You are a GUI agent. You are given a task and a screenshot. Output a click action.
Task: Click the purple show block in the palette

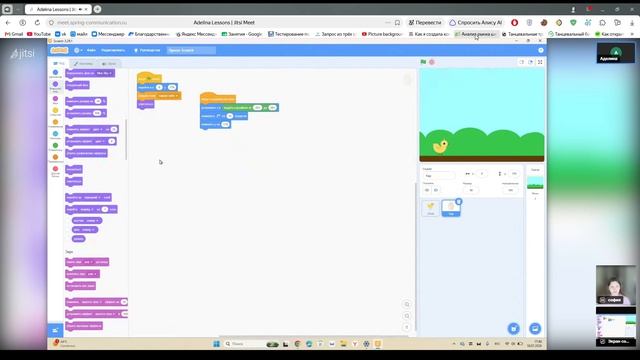pos(74,169)
